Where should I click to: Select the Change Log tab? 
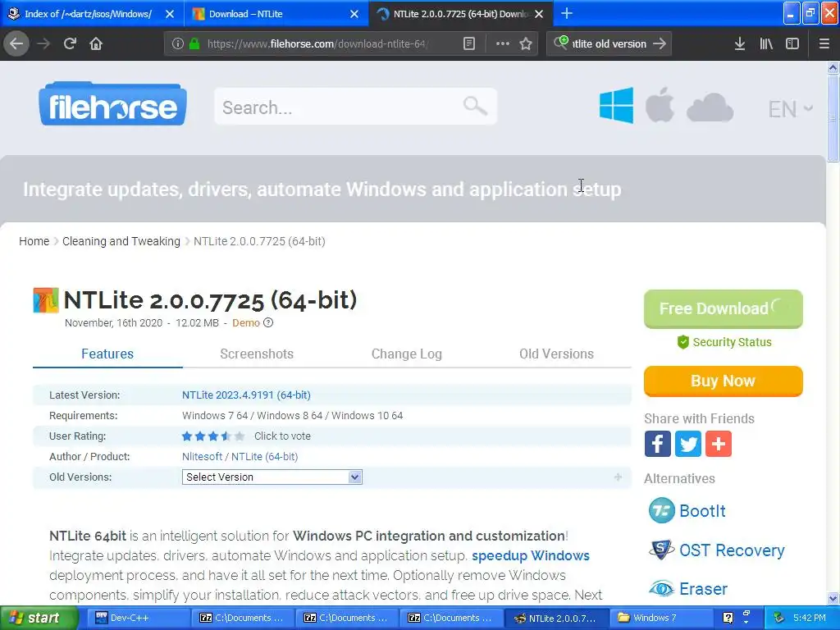[x=407, y=354]
